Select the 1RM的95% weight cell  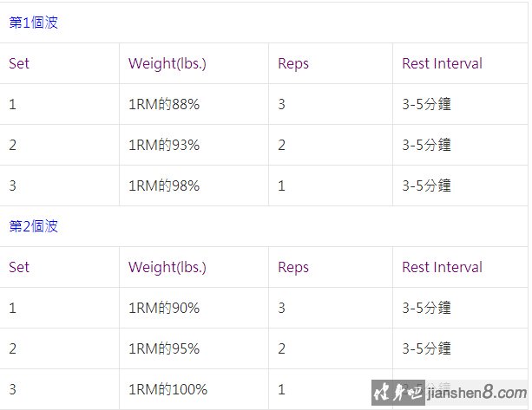click(194, 348)
